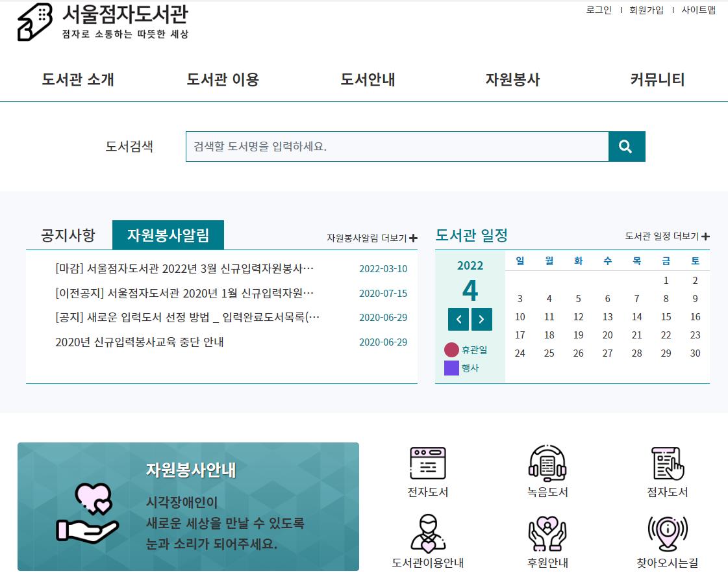Viewport: 728px width, 573px height.
Task: Open the 후원안내 donation icon
Action: [547, 541]
